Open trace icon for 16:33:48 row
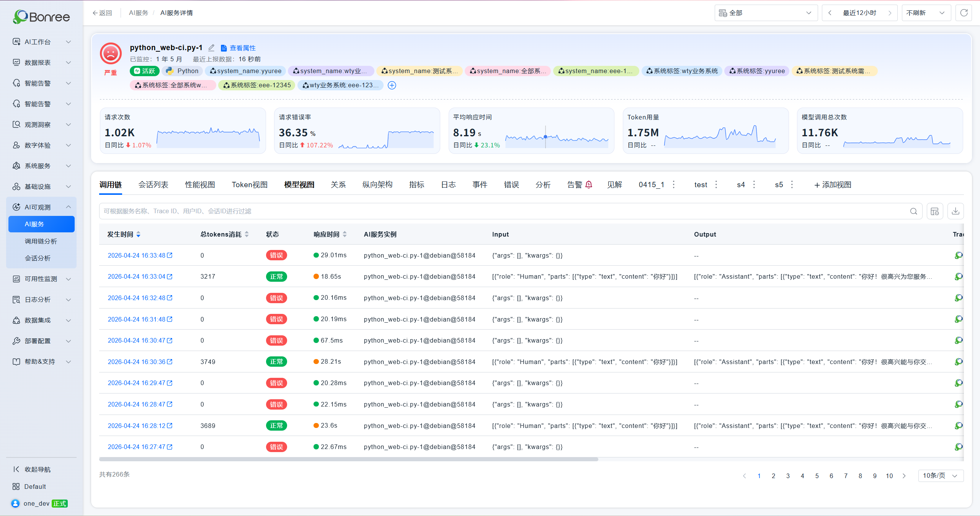The width and height of the screenshot is (980, 516). [x=959, y=255]
